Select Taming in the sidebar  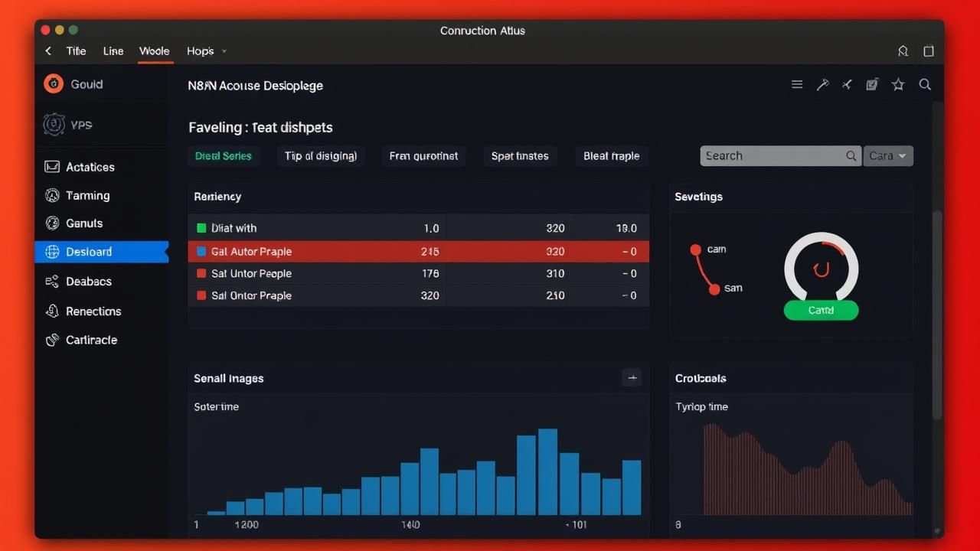click(87, 195)
